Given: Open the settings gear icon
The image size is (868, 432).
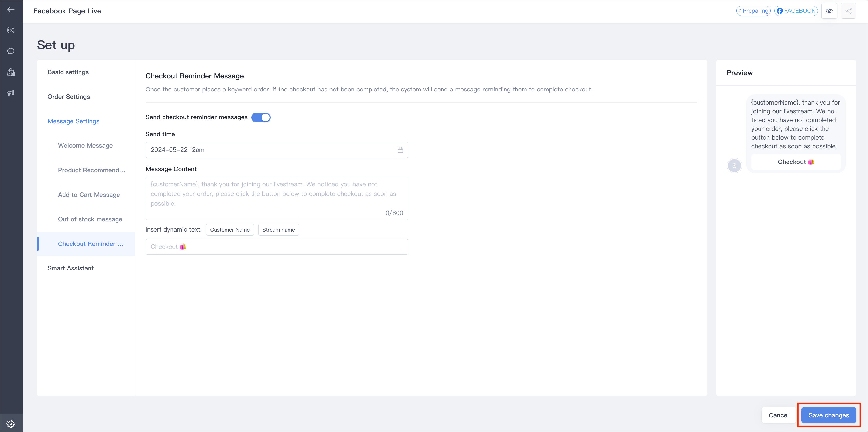Looking at the screenshot, I should (x=11, y=423).
